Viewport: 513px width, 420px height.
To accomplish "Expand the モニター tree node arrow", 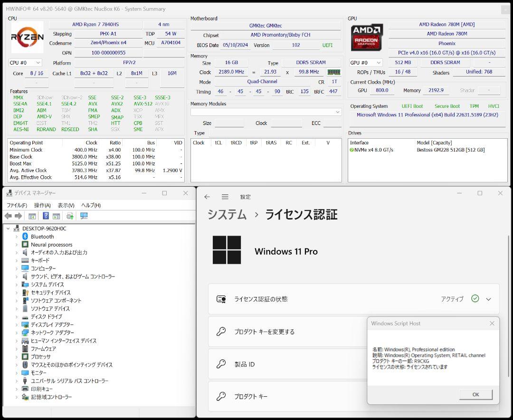I will [16, 373].
